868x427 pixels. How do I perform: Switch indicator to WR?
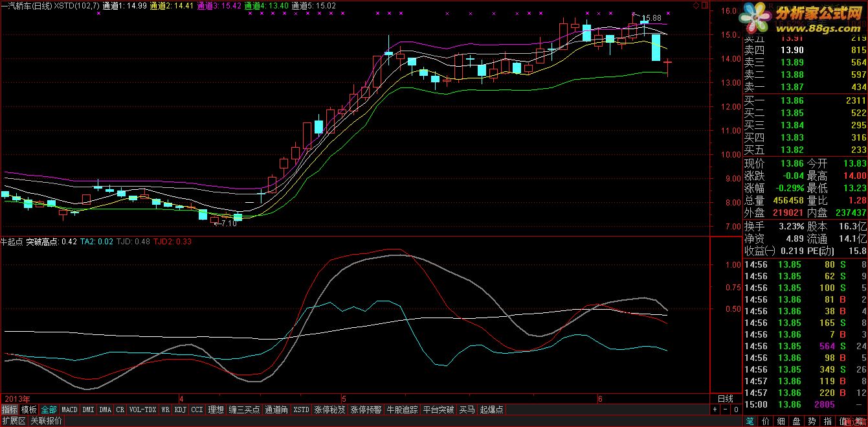coord(166,410)
